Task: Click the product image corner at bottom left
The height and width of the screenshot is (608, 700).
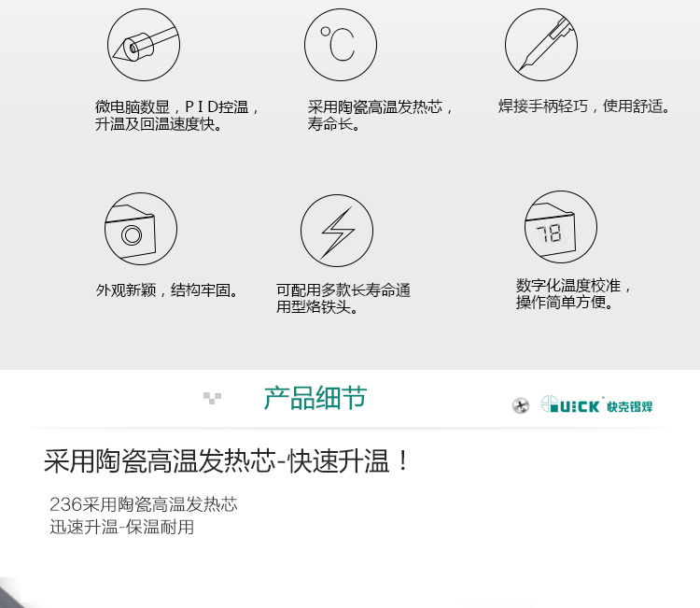Action: click(x=10, y=592)
